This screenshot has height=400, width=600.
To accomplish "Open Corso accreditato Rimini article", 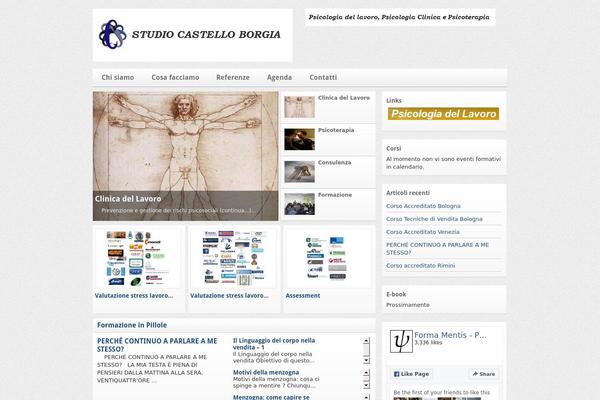I will tap(420, 265).
